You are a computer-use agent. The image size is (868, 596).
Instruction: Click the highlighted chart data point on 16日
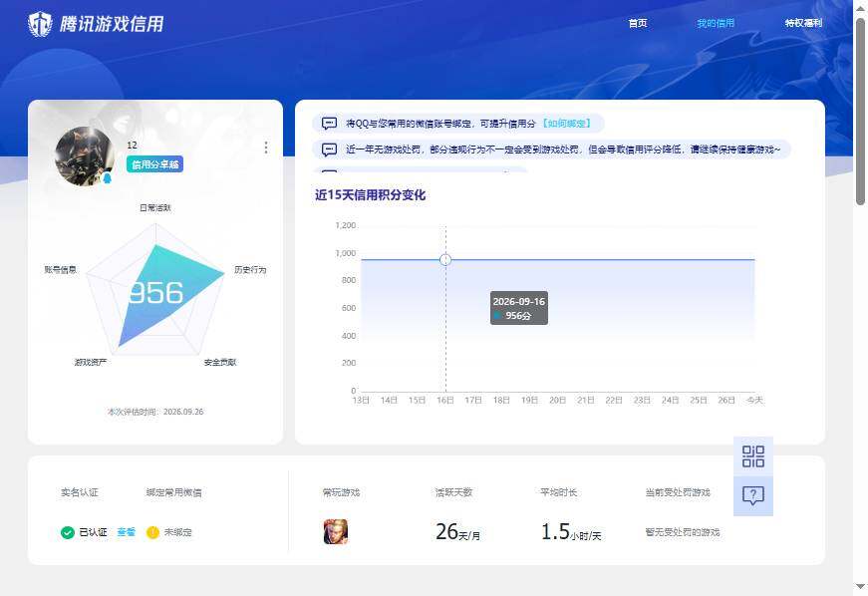click(445, 259)
